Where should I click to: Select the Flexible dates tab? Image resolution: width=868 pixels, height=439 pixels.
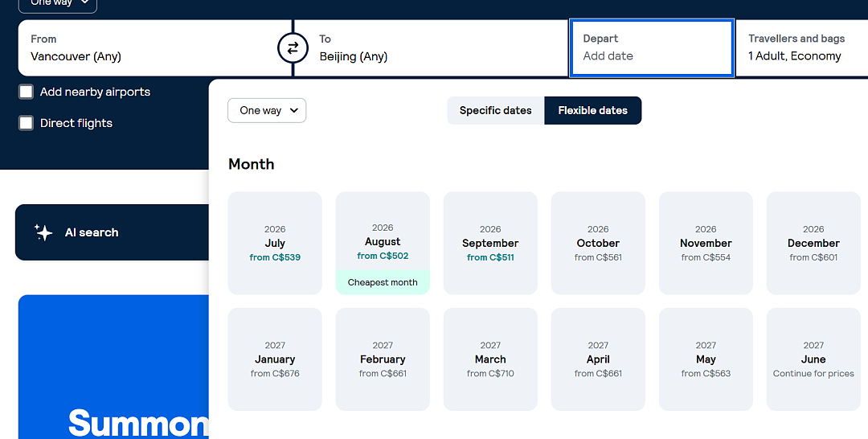593,111
